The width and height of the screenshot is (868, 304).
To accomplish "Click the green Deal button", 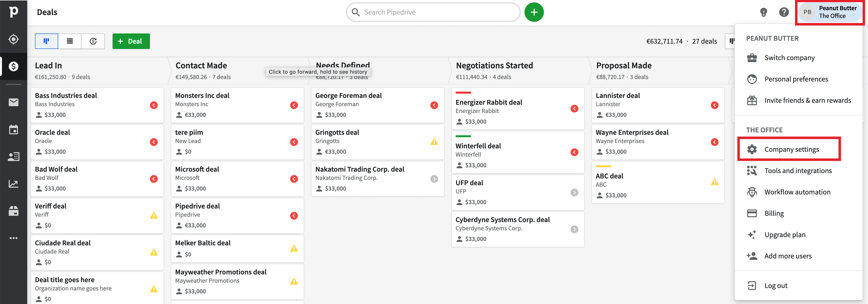I will click(x=131, y=41).
